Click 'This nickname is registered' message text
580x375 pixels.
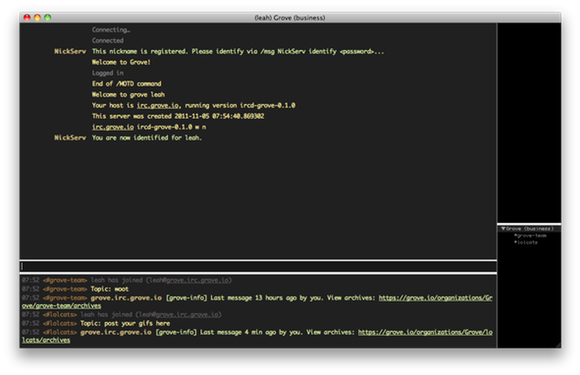tap(238, 51)
